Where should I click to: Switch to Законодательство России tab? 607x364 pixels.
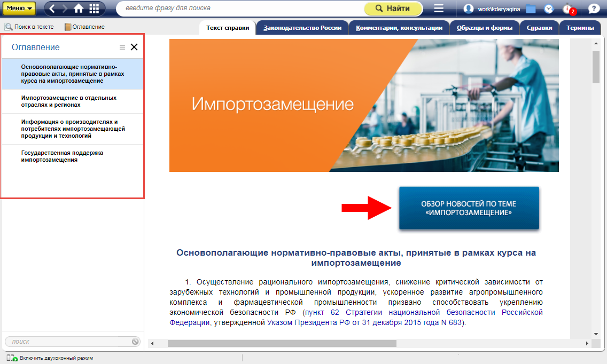pyautogui.click(x=302, y=28)
